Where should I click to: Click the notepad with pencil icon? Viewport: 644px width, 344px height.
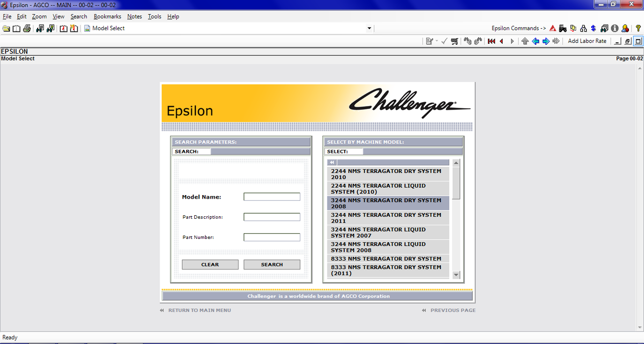point(429,41)
